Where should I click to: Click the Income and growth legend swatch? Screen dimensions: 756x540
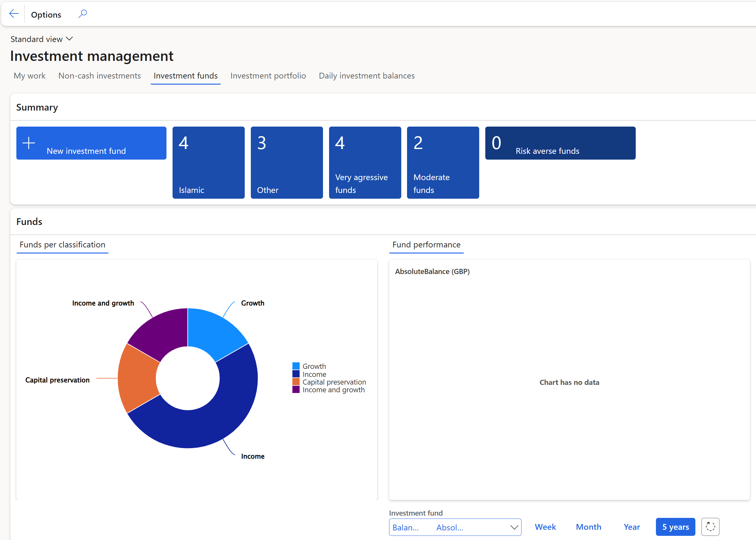coord(296,389)
